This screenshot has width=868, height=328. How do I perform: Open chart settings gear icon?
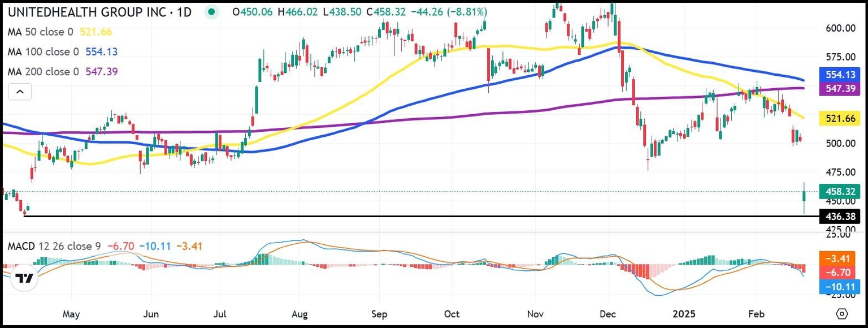842,313
